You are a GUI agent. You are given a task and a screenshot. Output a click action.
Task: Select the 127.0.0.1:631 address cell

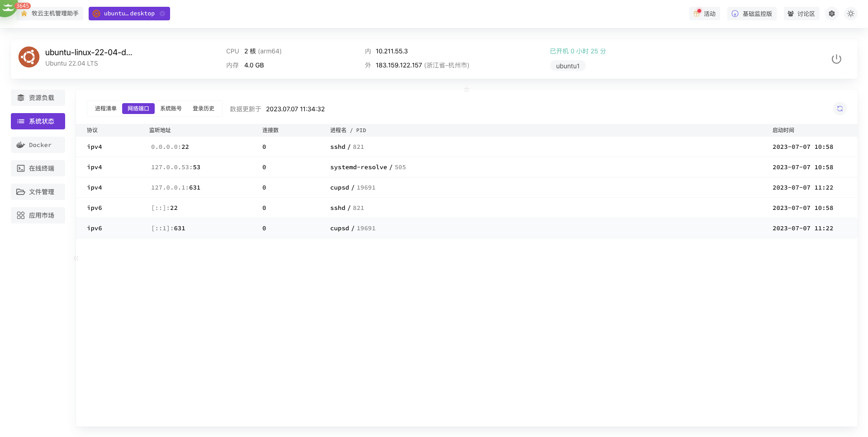pos(175,188)
